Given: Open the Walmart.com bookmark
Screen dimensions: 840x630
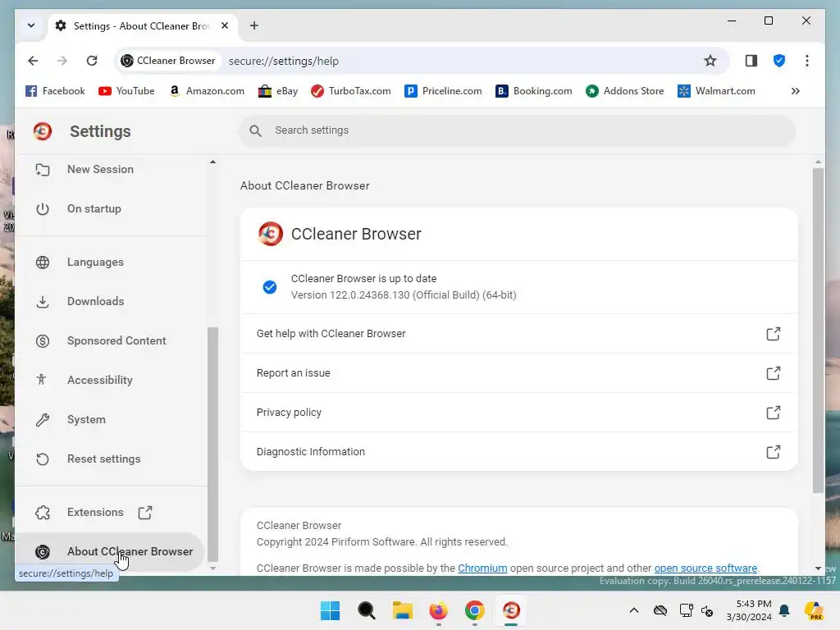Looking at the screenshot, I should point(716,91).
